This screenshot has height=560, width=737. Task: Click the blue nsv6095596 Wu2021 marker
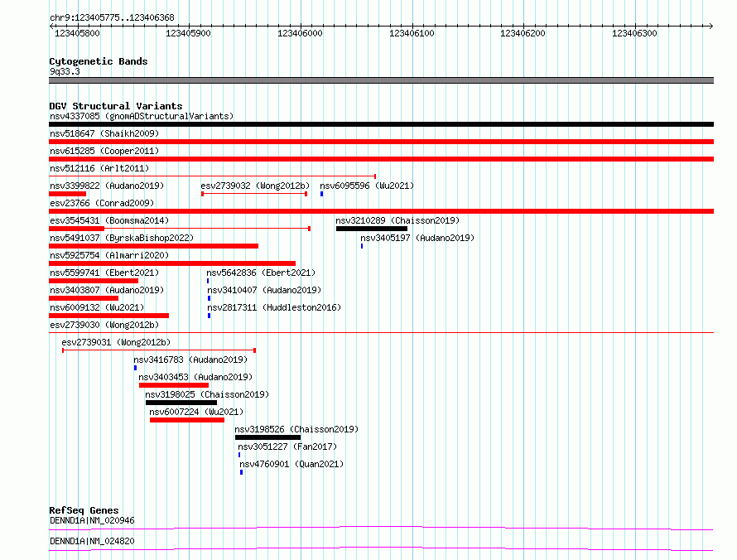point(321,194)
